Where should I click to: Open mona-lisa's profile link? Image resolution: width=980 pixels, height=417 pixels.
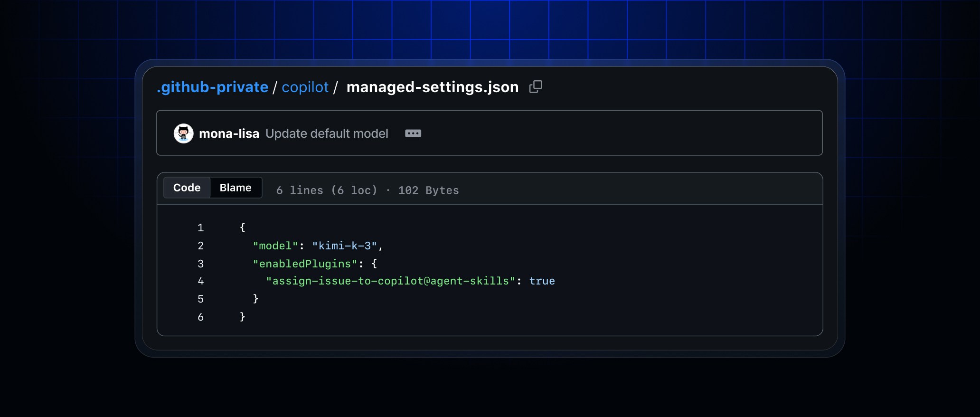point(229,133)
